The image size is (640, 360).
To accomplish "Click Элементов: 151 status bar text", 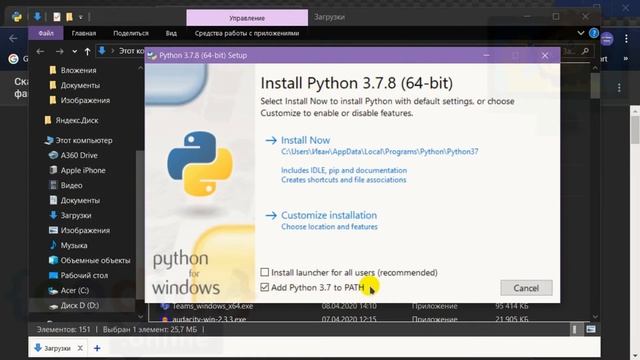I will point(63,329).
